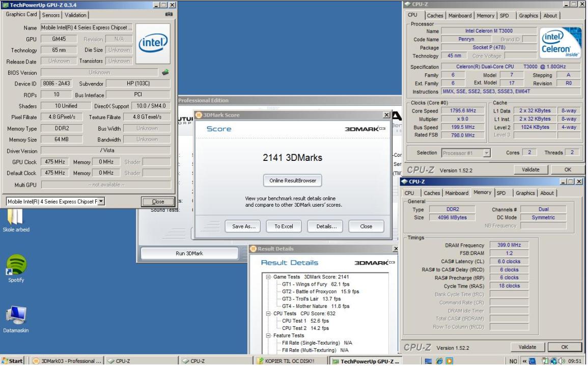Screen dimensions: 588x366
Task: Click the power plug battery tray icon
Action: coord(546,361)
